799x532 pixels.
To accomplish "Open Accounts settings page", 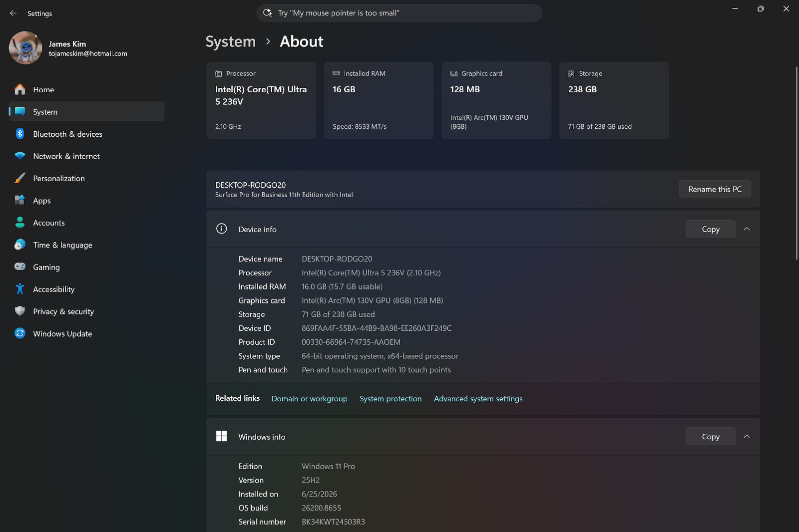I will point(86,223).
